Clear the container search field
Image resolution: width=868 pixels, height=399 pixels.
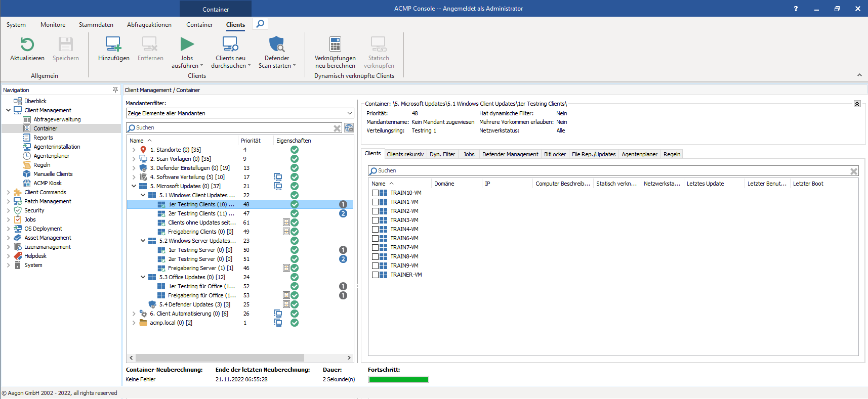337,128
